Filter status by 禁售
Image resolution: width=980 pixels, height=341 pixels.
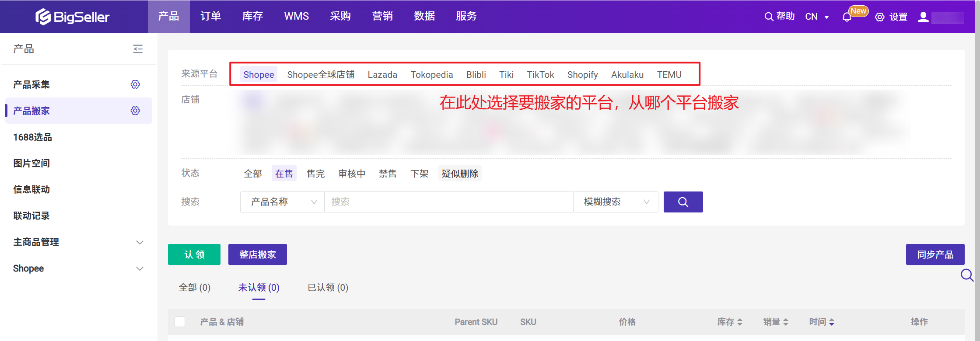[388, 174]
